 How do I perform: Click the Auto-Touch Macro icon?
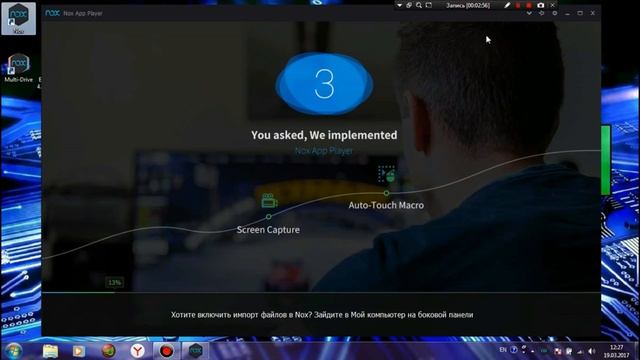(387, 174)
